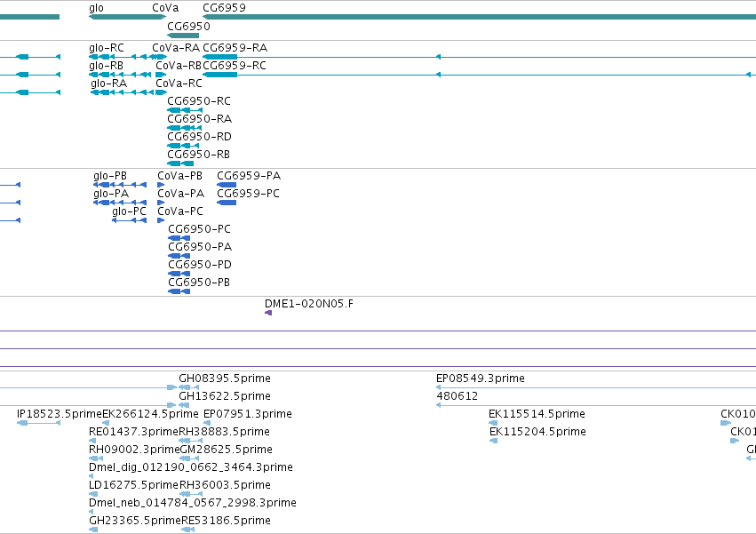The image size is (756, 534).
Task: Click the RE01437.3prime EST label
Action: tap(133, 432)
